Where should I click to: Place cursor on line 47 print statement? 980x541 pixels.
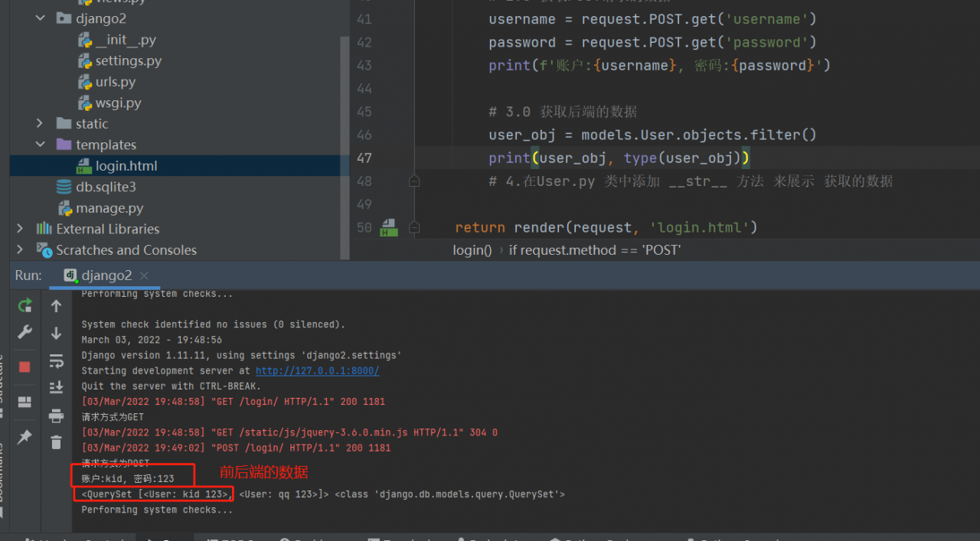tap(619, 158)
